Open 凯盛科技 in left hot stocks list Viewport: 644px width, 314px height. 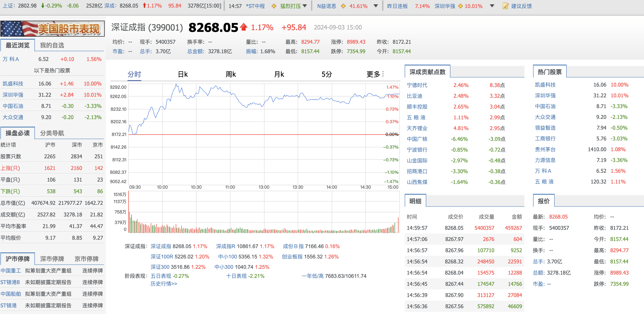pyautogui.click(x=13, y=84)
